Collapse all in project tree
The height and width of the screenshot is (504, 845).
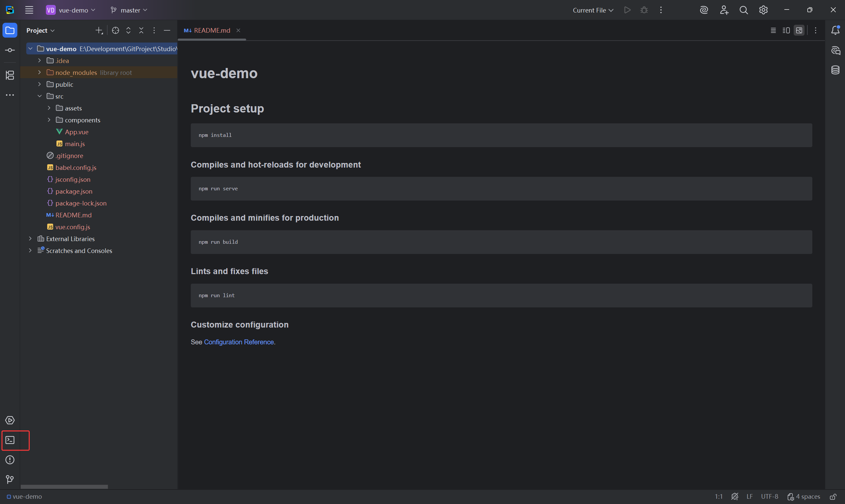pyautogui.click(x=141, y=31)
